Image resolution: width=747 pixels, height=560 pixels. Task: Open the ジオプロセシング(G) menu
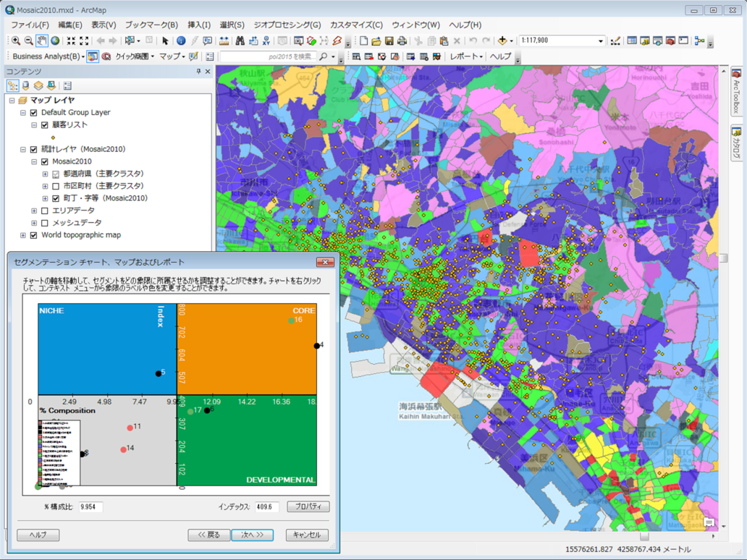(287, 25)
